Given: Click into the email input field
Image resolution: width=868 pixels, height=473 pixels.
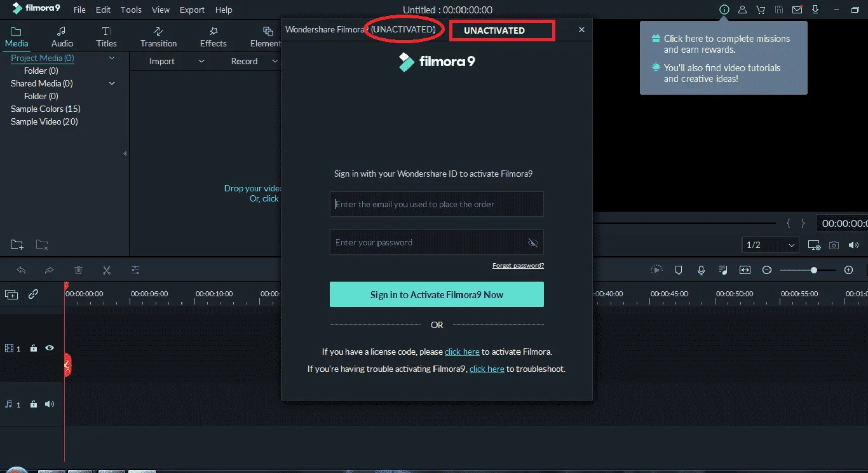Looking at the screenshot, I should pyautogui.click(x=437, y=204).
